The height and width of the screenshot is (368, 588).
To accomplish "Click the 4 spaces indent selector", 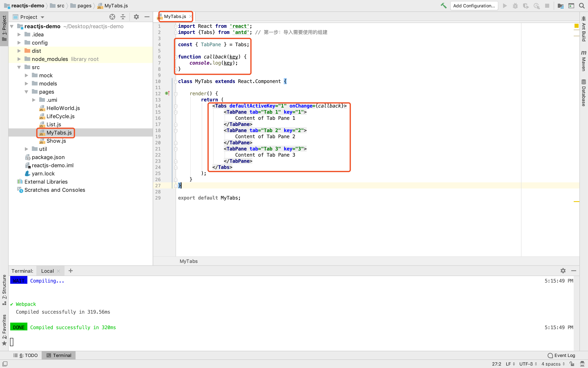I will coord(553,364).
